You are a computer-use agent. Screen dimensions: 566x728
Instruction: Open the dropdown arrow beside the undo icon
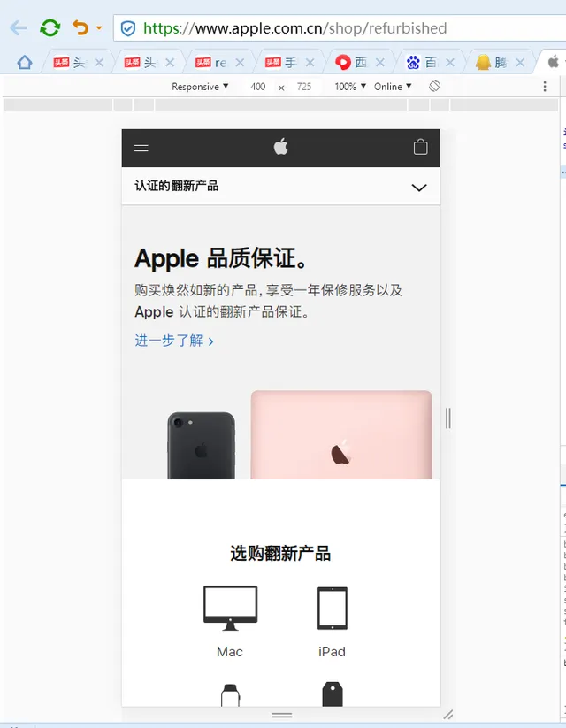click(99, 27)
